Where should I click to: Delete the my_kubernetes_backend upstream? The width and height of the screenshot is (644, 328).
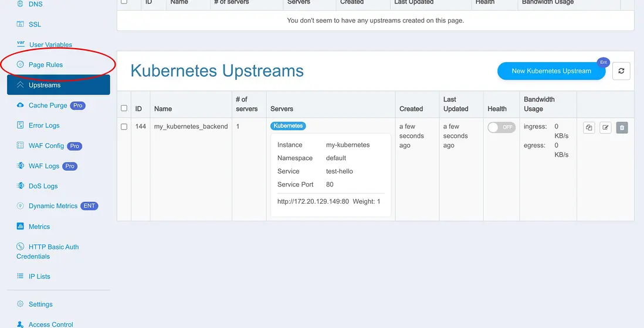tap(622, 127)
